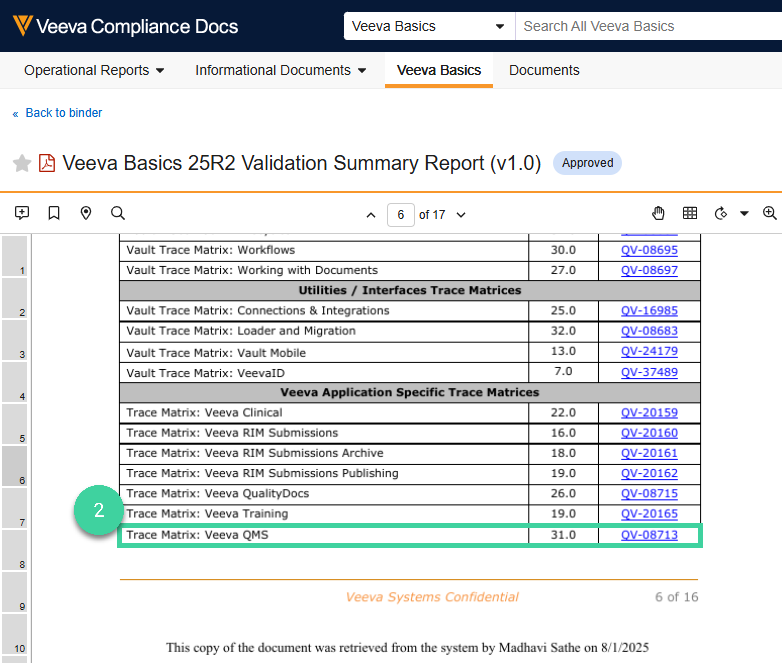The height and width of the screenshot is (663, 782).
Task: Open link QV-08713 for Veeva QMS
Action: [x=649, y=535]
